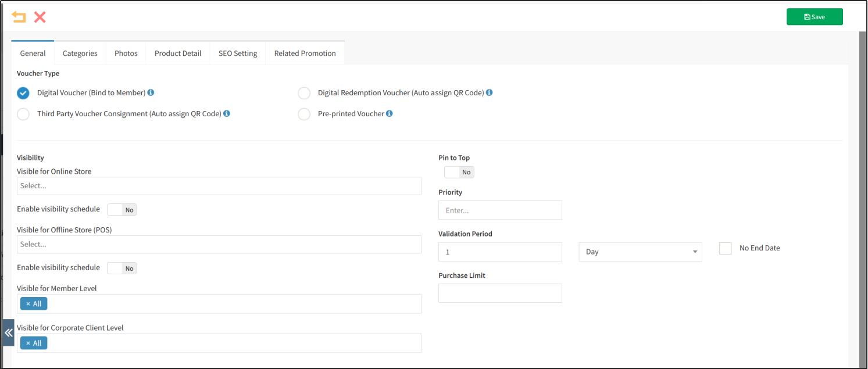Open the Validation Period Day dropdown
This screenshot has height=369, width=868.
click(640, 252)
